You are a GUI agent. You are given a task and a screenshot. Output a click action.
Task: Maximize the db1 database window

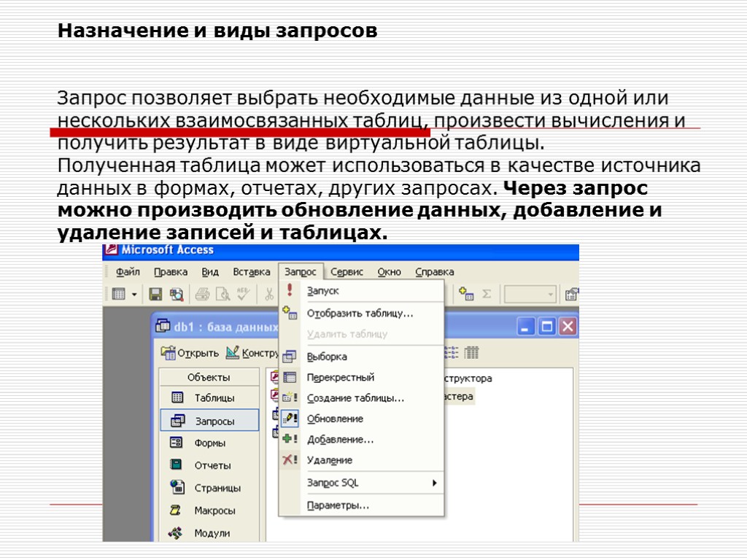click(x=546, y=327)
